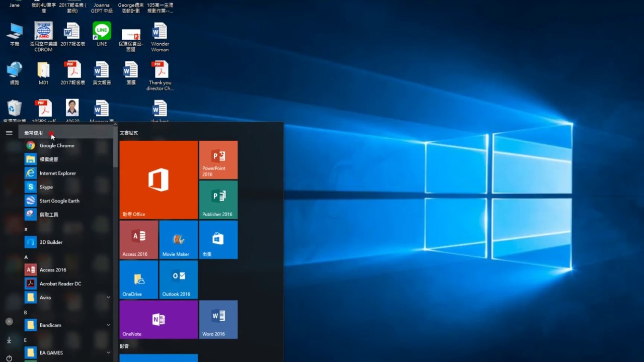
Task: Select 本機 This PC desktop icon
Action: (x=15, y=34)
